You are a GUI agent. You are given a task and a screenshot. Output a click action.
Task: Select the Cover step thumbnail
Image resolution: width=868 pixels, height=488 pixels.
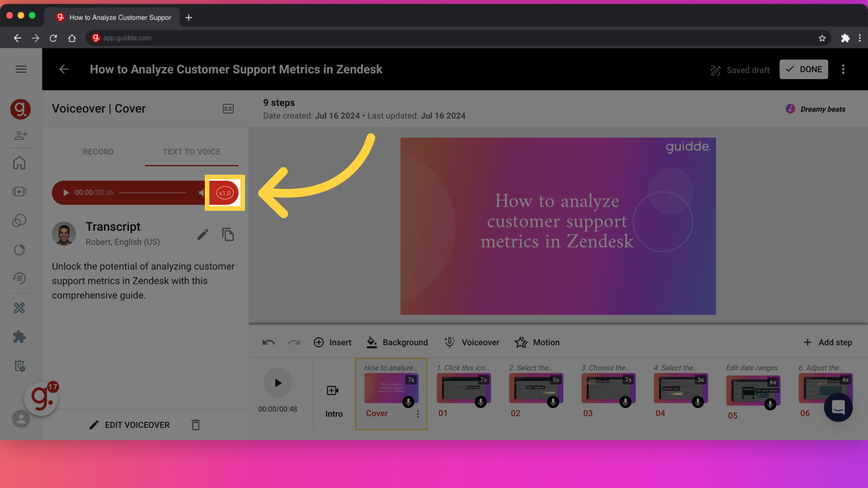[x=391, y=388]
